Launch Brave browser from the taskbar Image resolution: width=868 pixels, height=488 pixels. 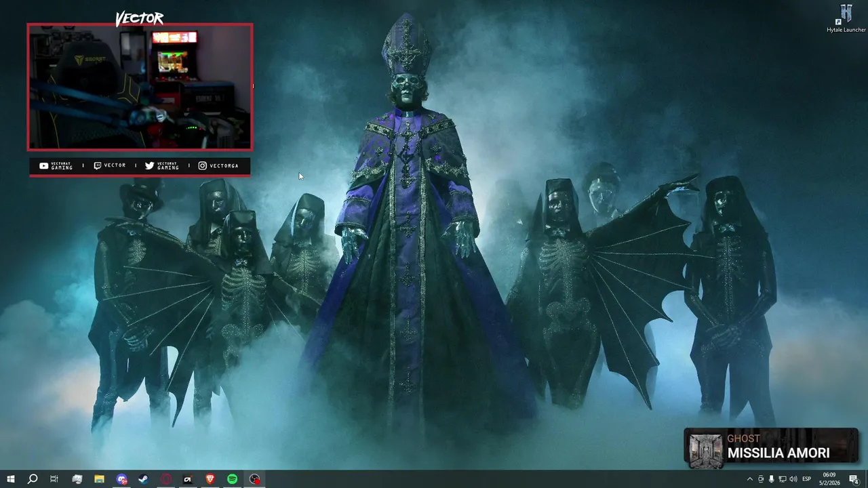[x=210, y=479]
